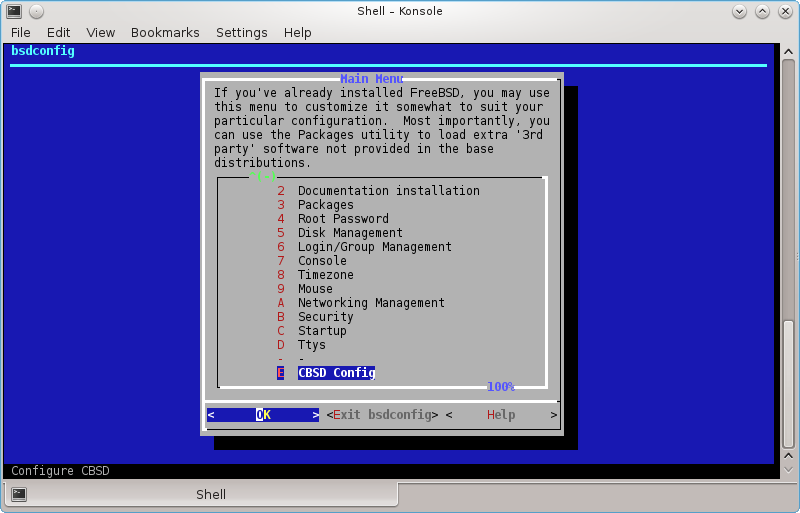Open the View menu
This screenshot has height=513, width=800.
click(x=101, y=33)
